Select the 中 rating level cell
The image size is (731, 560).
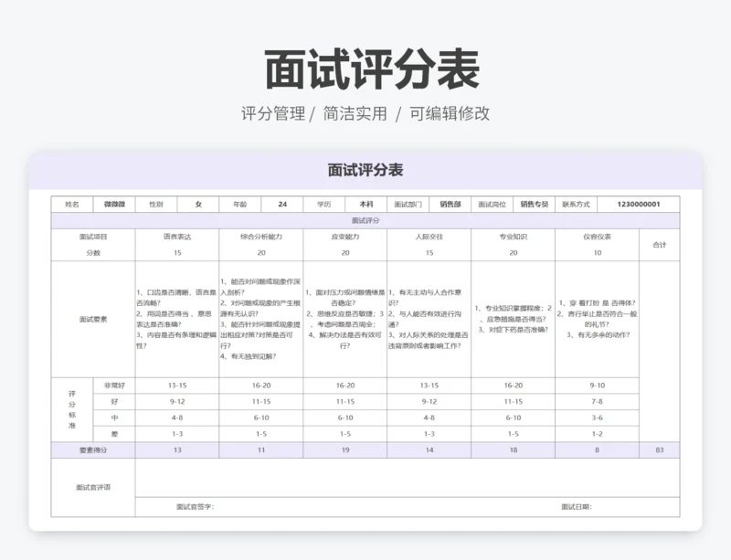point(114,417)
